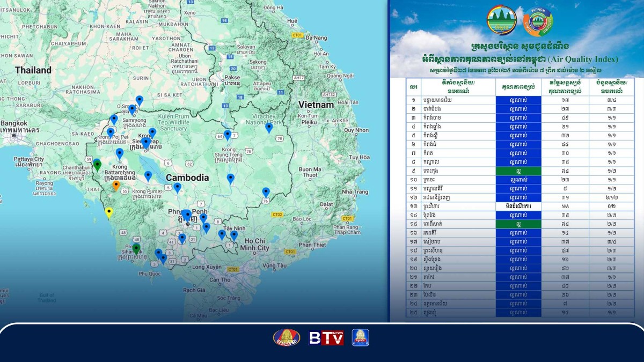Image resolution: width=644 pixels, height=362 pixels.
Task: Select the blue pin right of Cambodia label
Action: pos(231,179)
